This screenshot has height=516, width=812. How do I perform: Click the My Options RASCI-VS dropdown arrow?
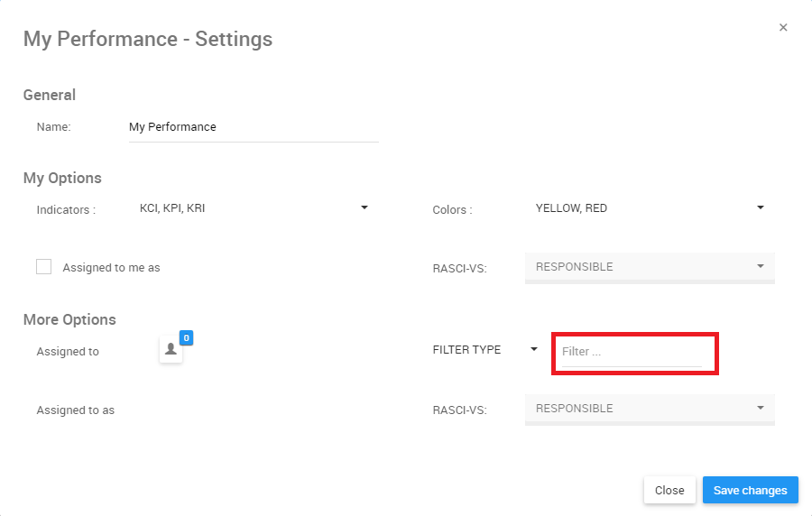coord(761,266)
